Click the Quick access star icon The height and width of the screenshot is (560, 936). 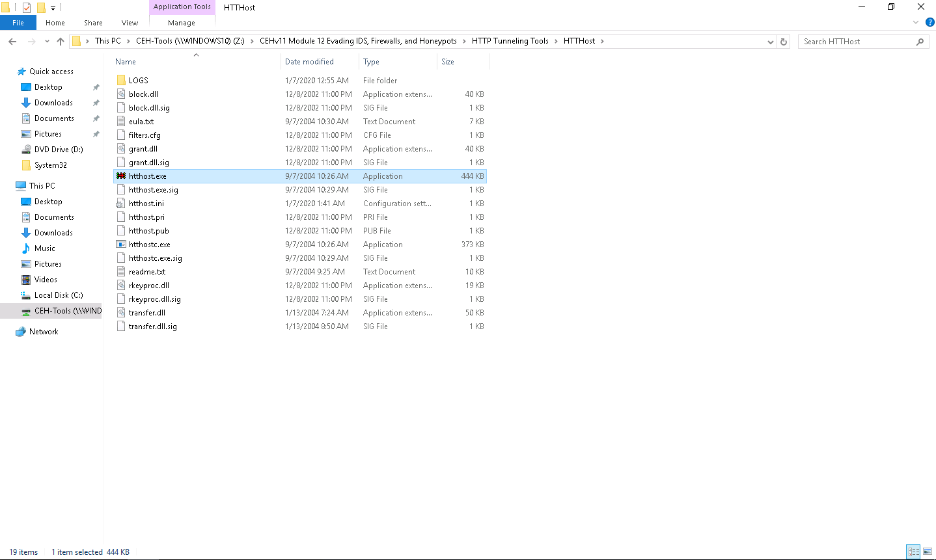(x=21, y=72)
